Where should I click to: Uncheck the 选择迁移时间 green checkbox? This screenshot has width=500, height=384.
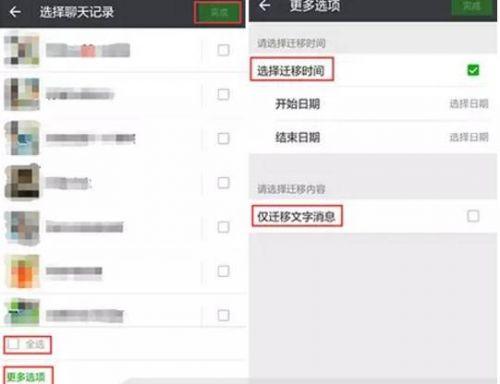pyautogui.click(x=473, y=70)
